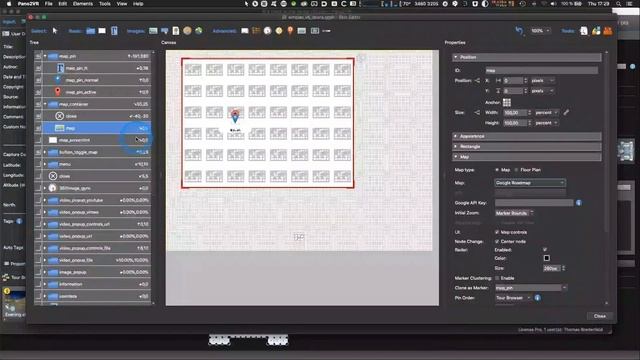This screenshot has width=640, height=360.
Task: Open the Help menu
Action: tap(138, 4)
